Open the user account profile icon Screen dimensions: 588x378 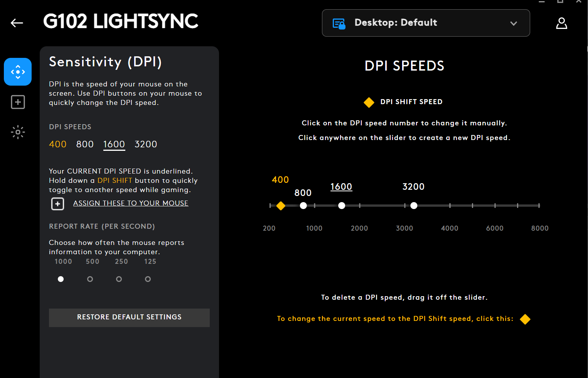561,23
